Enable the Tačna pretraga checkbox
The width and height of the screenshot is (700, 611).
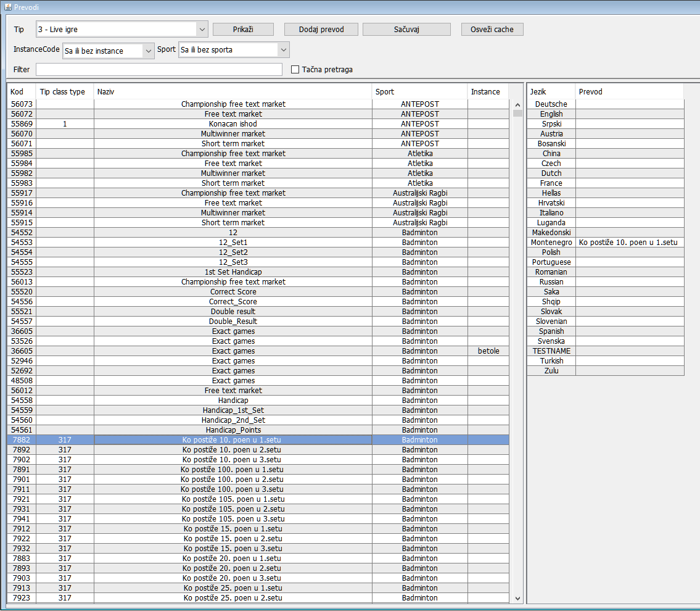pos(295,69)
